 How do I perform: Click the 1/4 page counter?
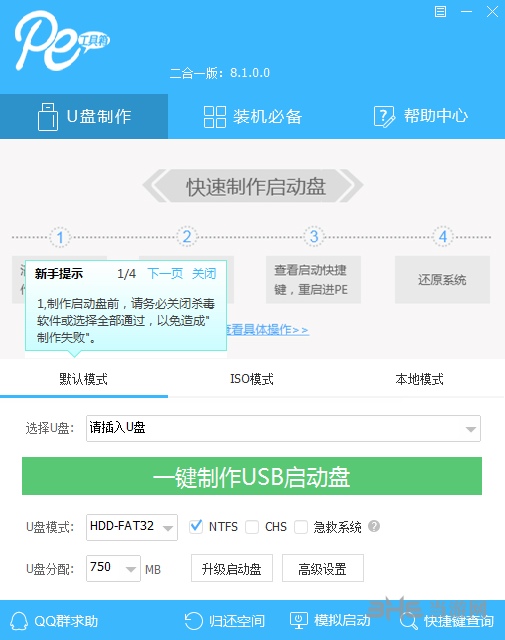coord(127,274)
